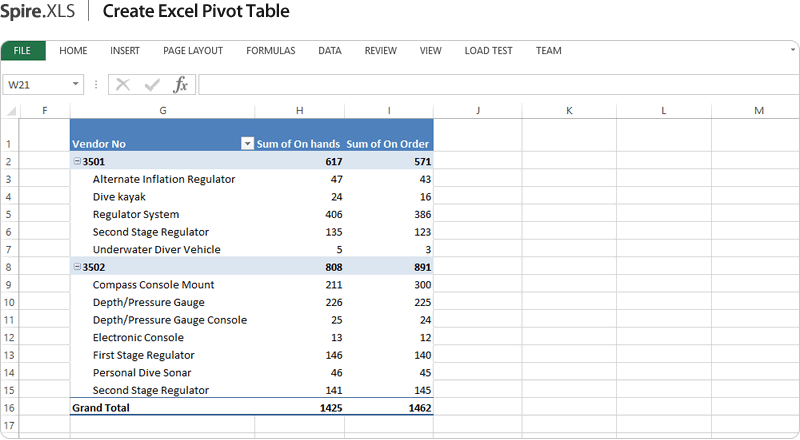The image size is (800, 440).
Task: Switch to the PAGE LAYOUT tab
Action: click(x=193, y=51)
